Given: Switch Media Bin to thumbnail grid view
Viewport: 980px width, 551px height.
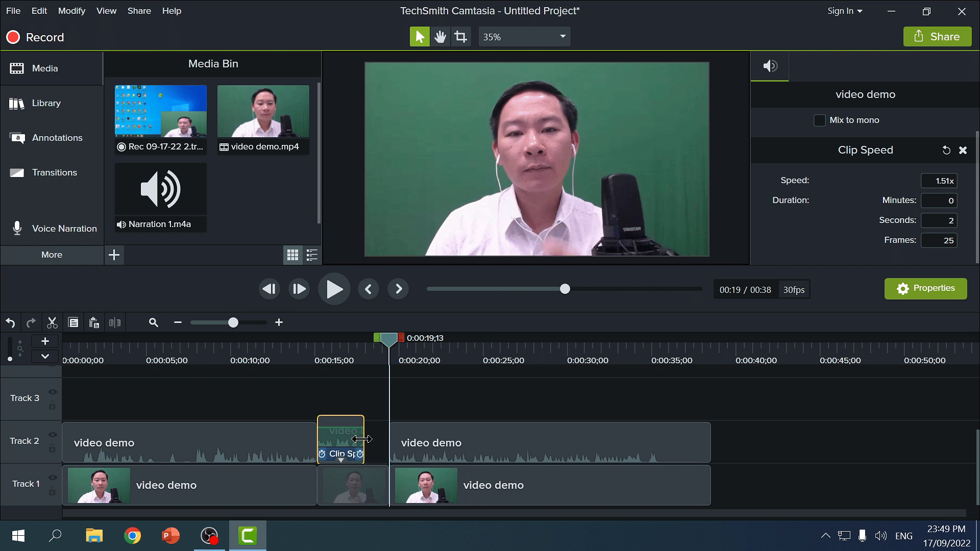Looking at the screenshot, I should (292, 255).
